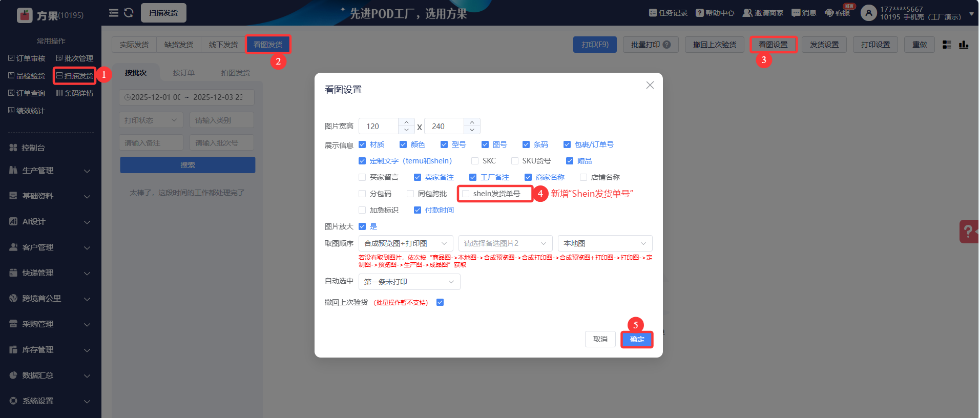Open 绩效统计 in the sidebar
The width and height of the screenshot is (980, 418).
point(27,111)
